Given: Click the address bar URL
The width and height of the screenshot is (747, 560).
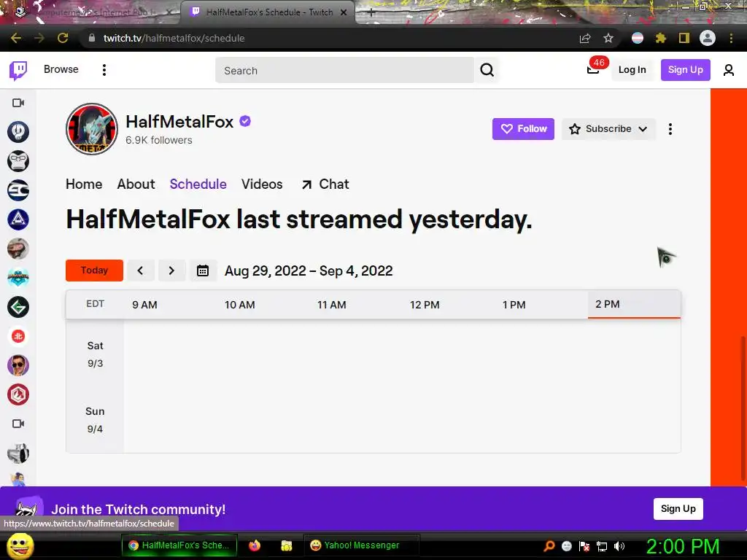Looking at the screenshot, I should coord(174,38).
